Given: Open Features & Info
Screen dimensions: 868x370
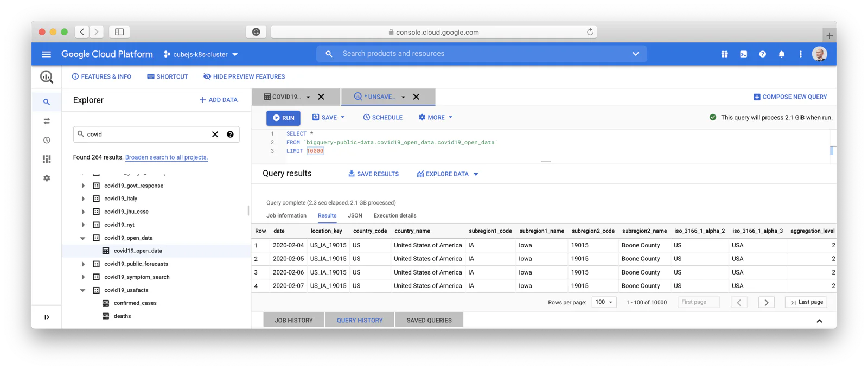Looking at the screenshot, I should (101, 77).
